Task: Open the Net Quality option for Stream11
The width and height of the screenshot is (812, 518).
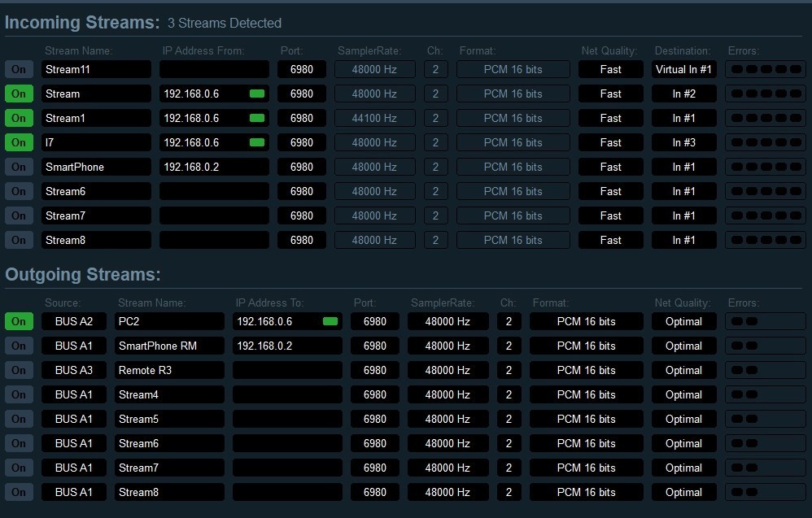Action: (610, 69)
